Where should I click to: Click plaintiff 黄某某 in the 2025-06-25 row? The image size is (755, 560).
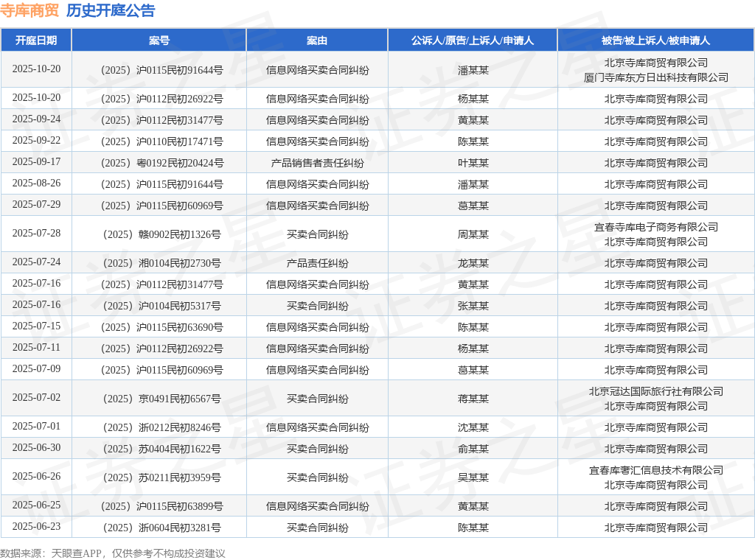(473, 506)
